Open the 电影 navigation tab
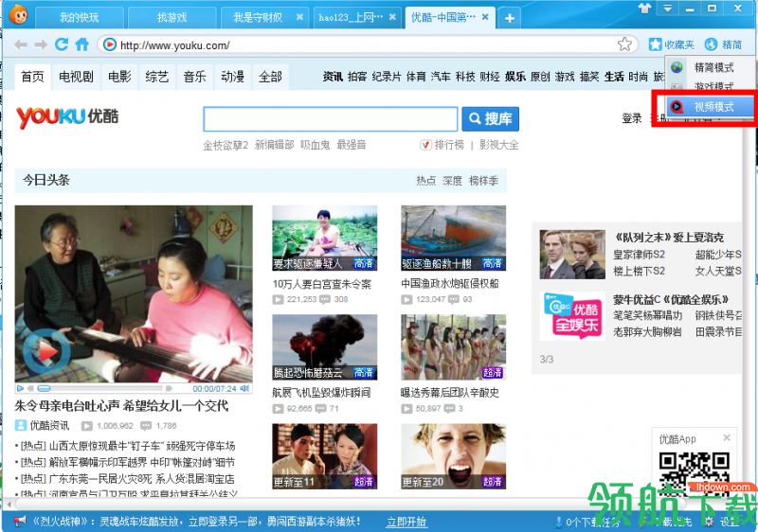The width and height of the screenshot is (758, 532). coord(119,77)
